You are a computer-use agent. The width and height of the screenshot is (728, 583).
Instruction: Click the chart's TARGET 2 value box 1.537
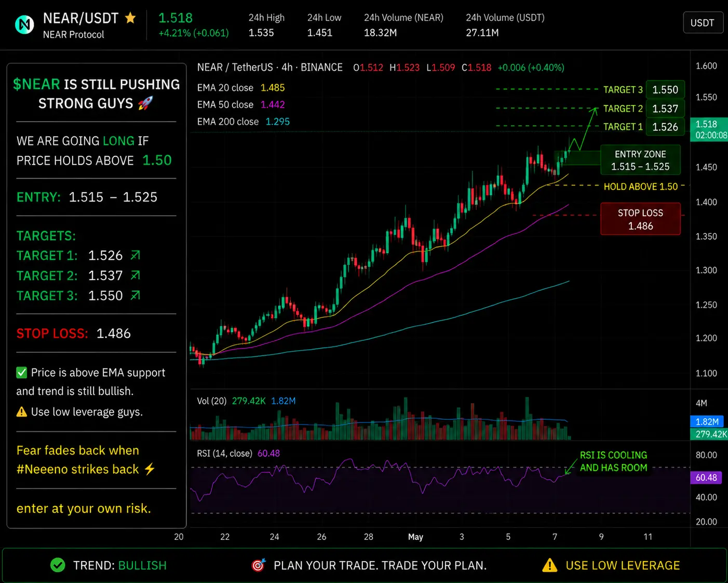[665, 109]
